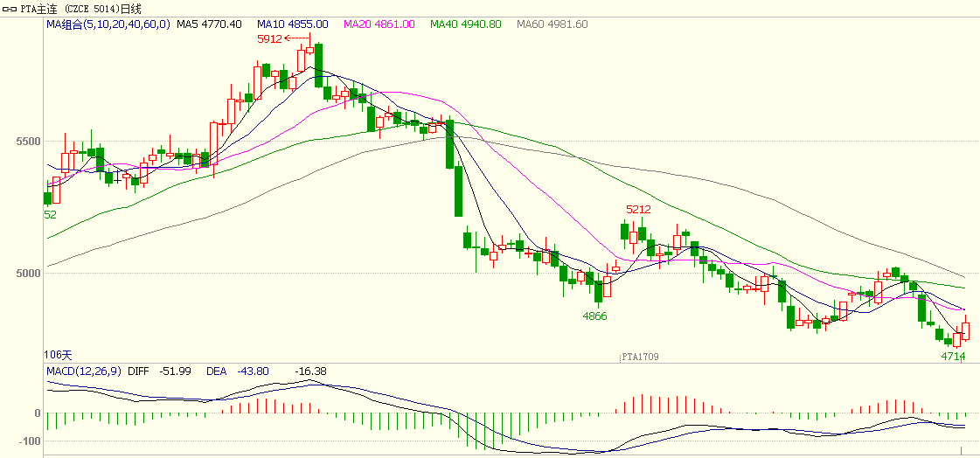The image size is (980, 458).
Task: Click the 4714 lowest price marker
Action: 953,357
